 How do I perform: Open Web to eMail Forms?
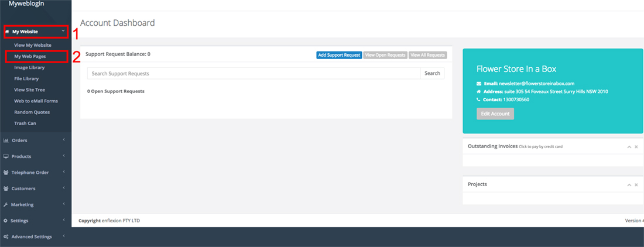(x=36, y=101)
